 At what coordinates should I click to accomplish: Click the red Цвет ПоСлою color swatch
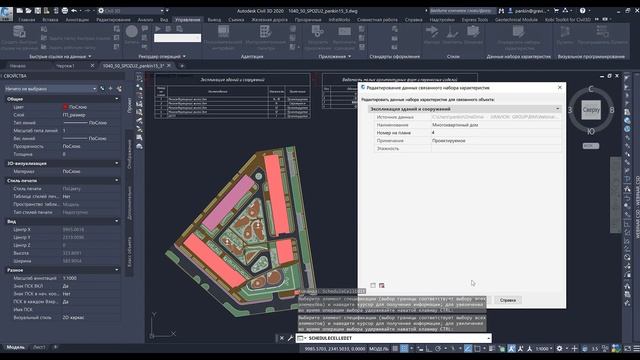(x=65, y=107)
